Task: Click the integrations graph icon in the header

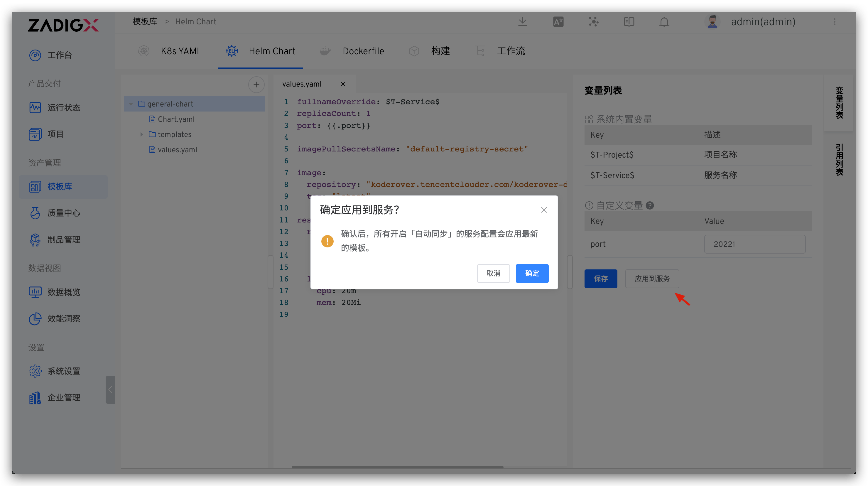Action: [x=593, y=21]
